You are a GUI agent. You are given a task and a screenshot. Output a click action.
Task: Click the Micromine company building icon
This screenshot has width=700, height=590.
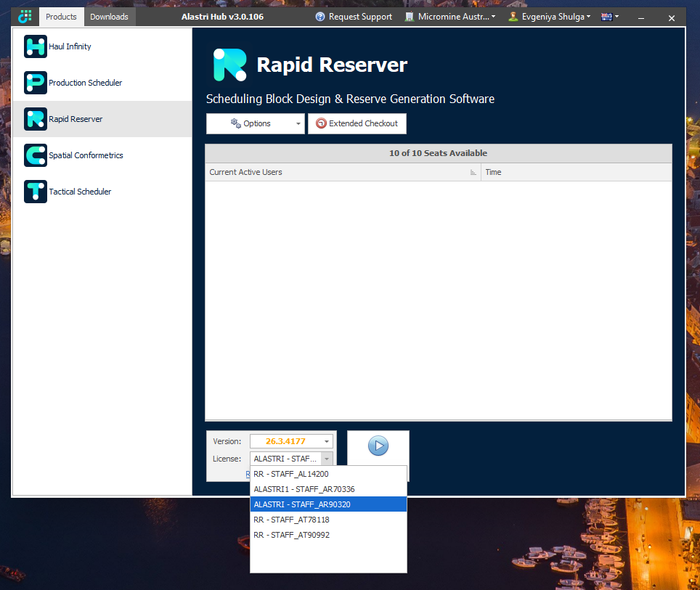[409, 17]
